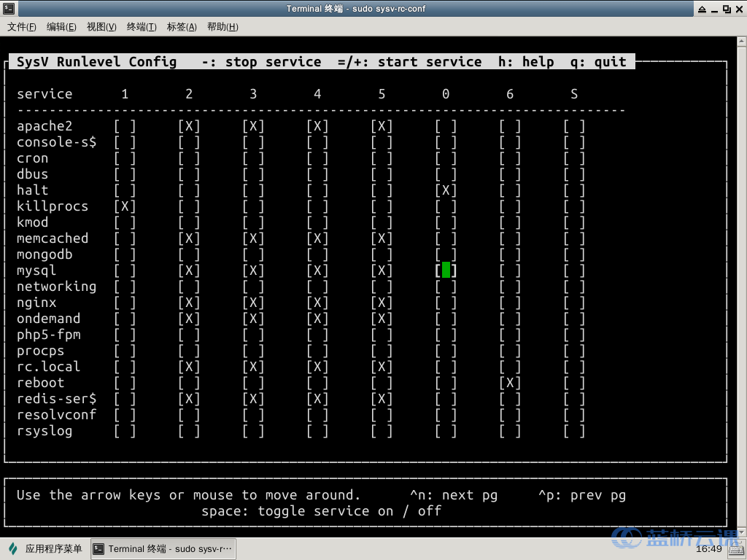Toggle apache2 checkbox for runlevel 1

coord(125,126)
